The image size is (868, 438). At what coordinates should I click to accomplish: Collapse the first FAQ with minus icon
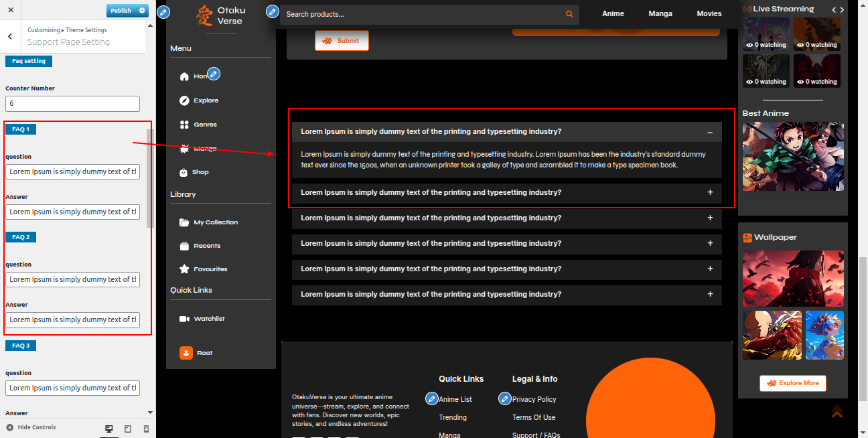710,132
